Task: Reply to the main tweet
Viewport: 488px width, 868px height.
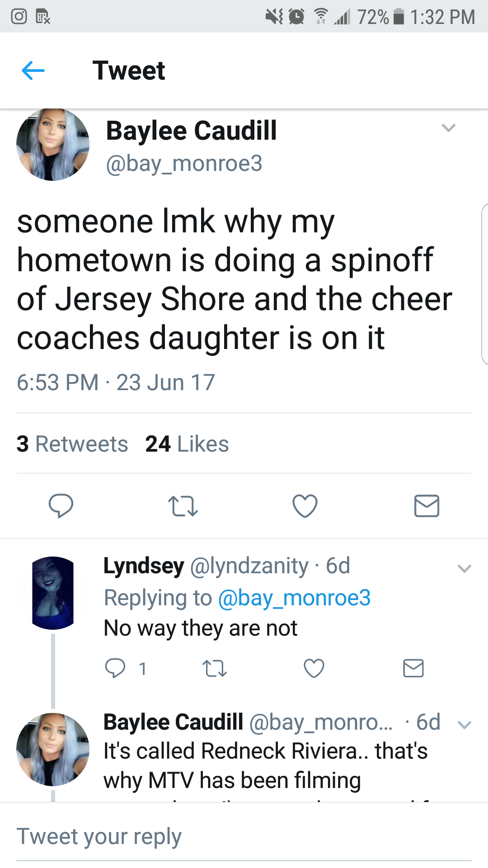Action: (x=61, y=505)
